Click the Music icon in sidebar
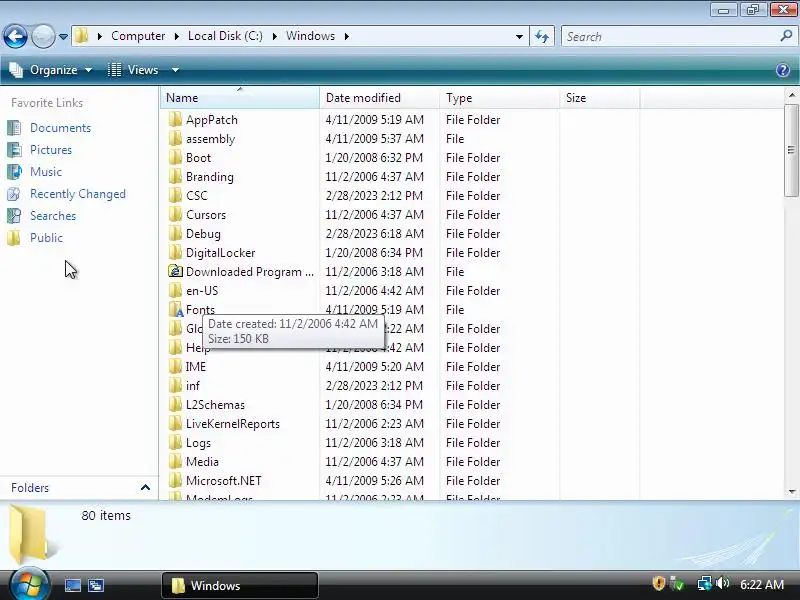800x600 pixels. 14,171
